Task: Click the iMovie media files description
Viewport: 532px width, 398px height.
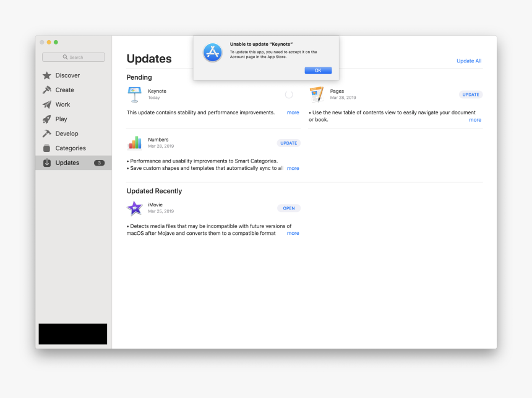Action: click(209, 229)
